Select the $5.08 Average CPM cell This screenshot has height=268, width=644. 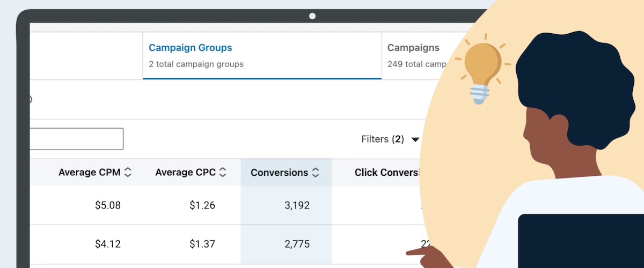pyautogui.click(x=108, y=205)
